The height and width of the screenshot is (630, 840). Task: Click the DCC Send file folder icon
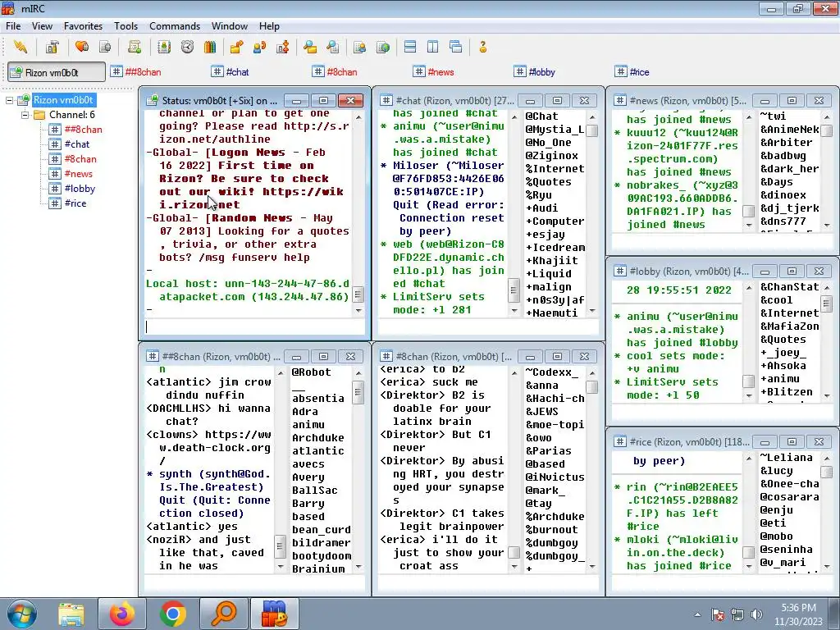coord(236,47)
